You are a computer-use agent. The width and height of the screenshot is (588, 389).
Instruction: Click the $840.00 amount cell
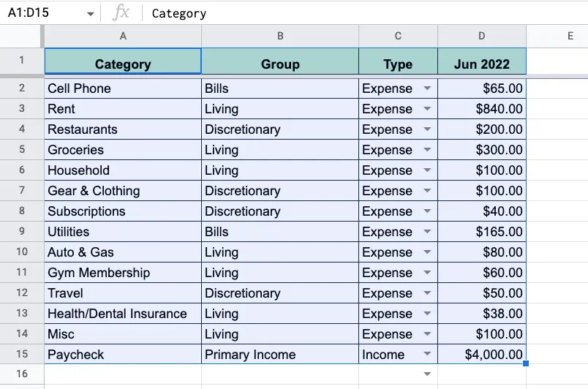coord(482,109)
